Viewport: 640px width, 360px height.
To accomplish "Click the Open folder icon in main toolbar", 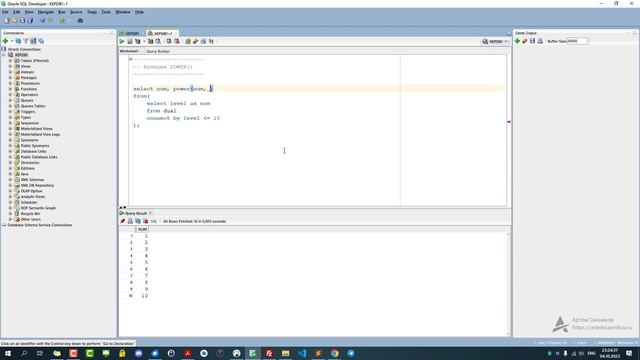I will point(15,20).
